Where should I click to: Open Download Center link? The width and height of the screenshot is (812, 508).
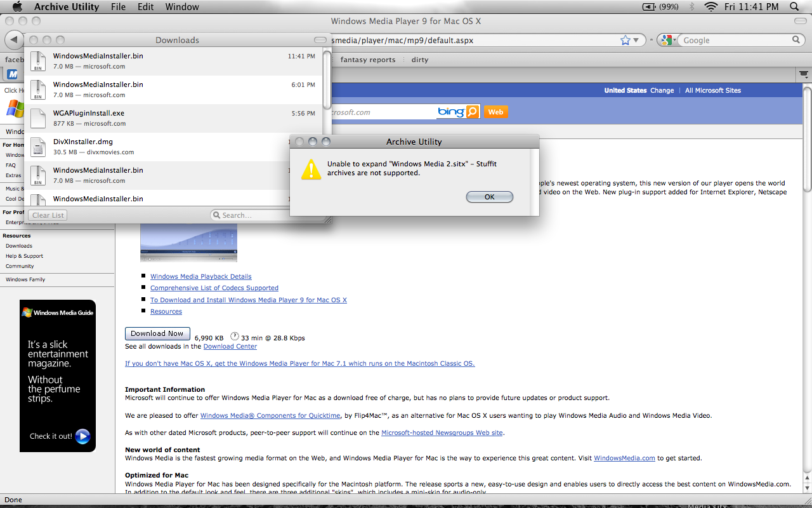pos(230,346)
